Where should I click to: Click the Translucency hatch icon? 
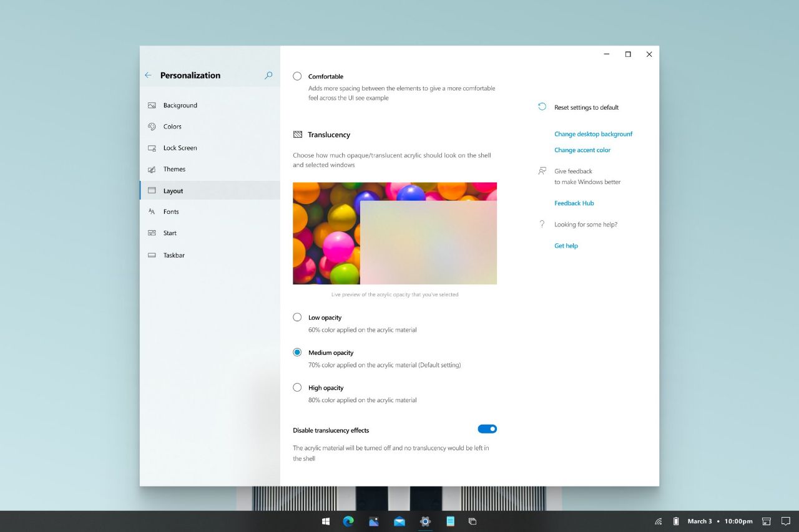(x=298, y=135)
